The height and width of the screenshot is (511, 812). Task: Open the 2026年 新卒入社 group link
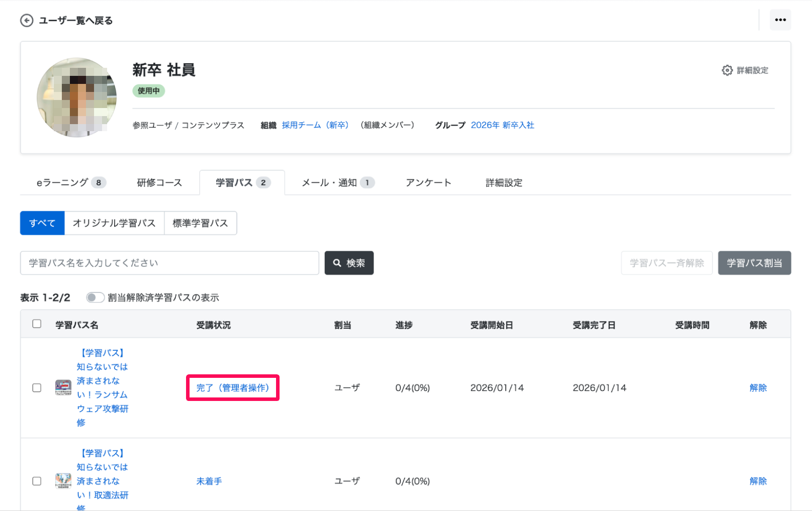502,125
